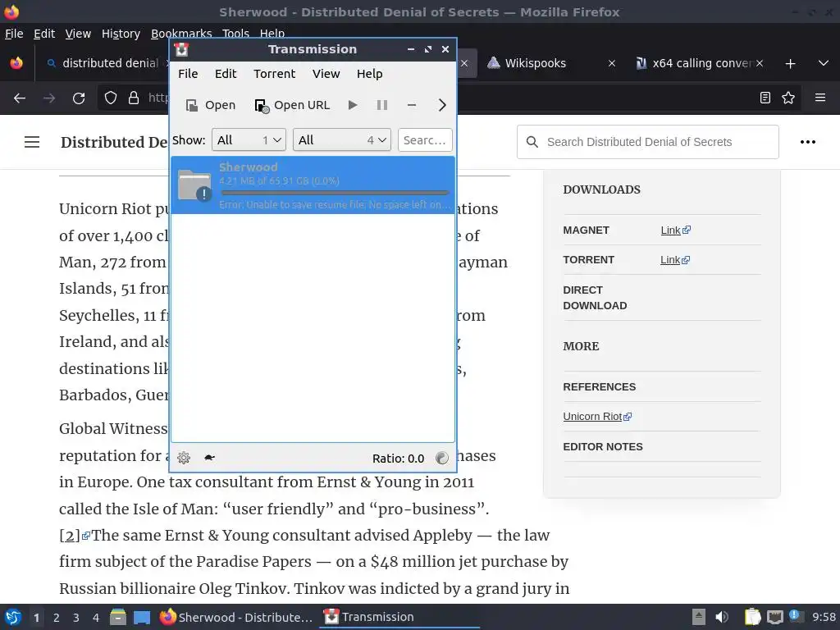This screenshot has height=630, width=840.
Task: Switch to x64 calling conventions tab
Action: point(695,63)
